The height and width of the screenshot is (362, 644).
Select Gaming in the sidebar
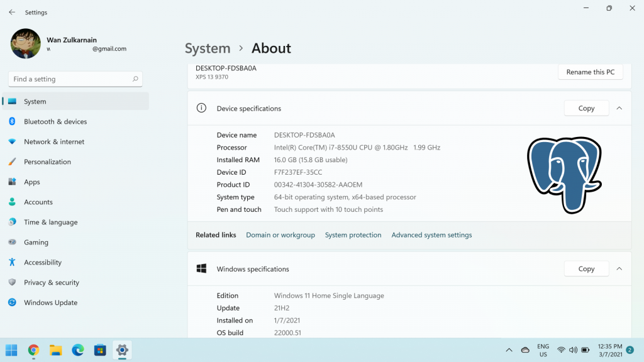(36, 242)
